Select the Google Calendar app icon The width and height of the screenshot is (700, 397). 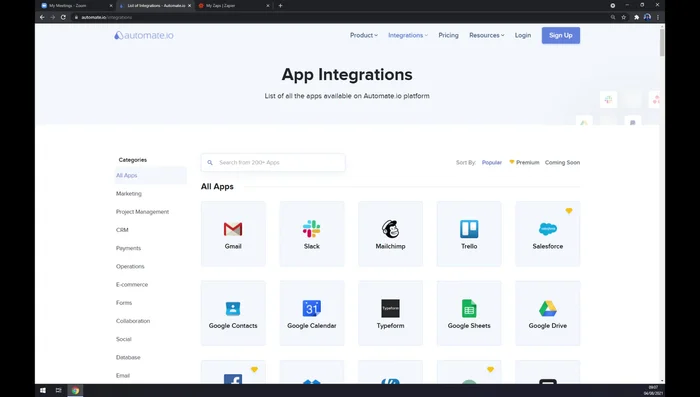click(312, 308)
